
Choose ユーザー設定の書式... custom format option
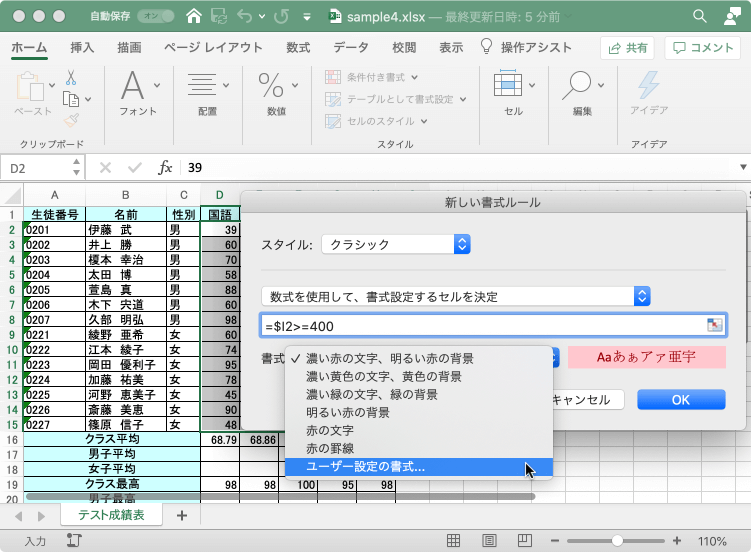point(419,467)
